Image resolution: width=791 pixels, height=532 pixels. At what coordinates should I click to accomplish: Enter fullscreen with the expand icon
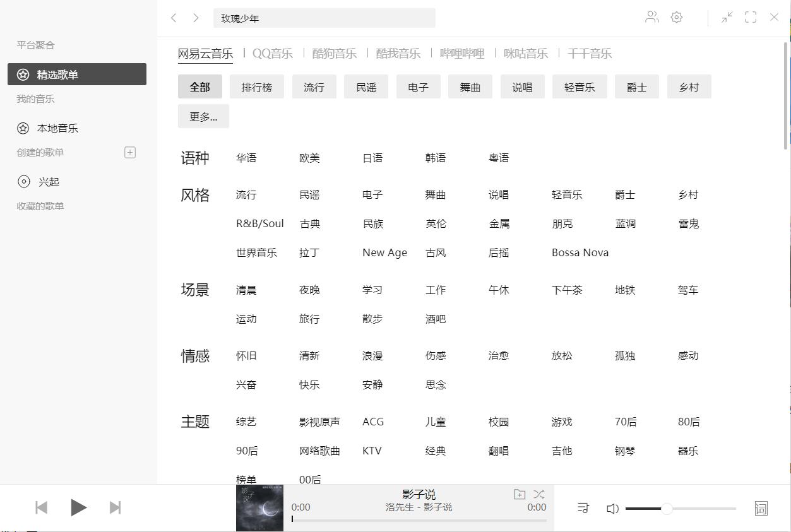(750, 17)
